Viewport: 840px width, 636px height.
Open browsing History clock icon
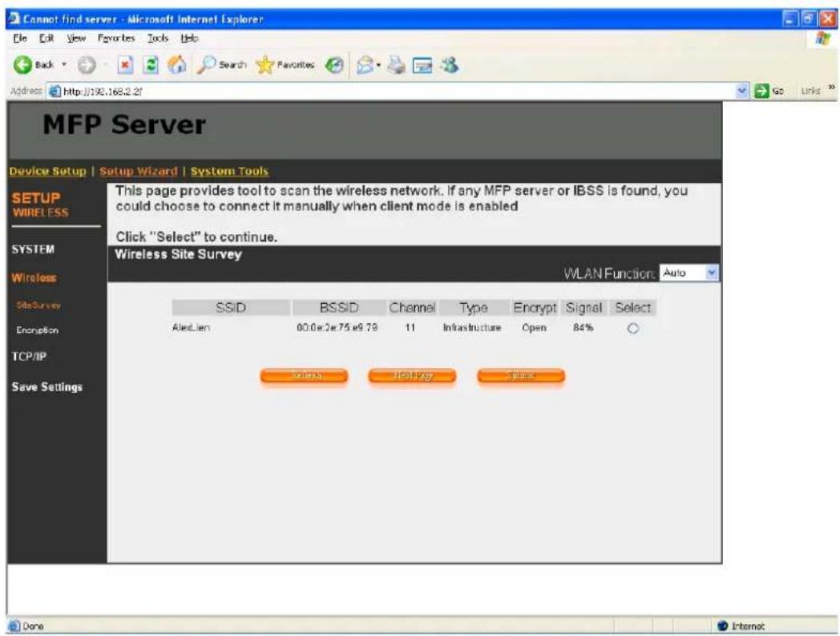click(335, 65)
